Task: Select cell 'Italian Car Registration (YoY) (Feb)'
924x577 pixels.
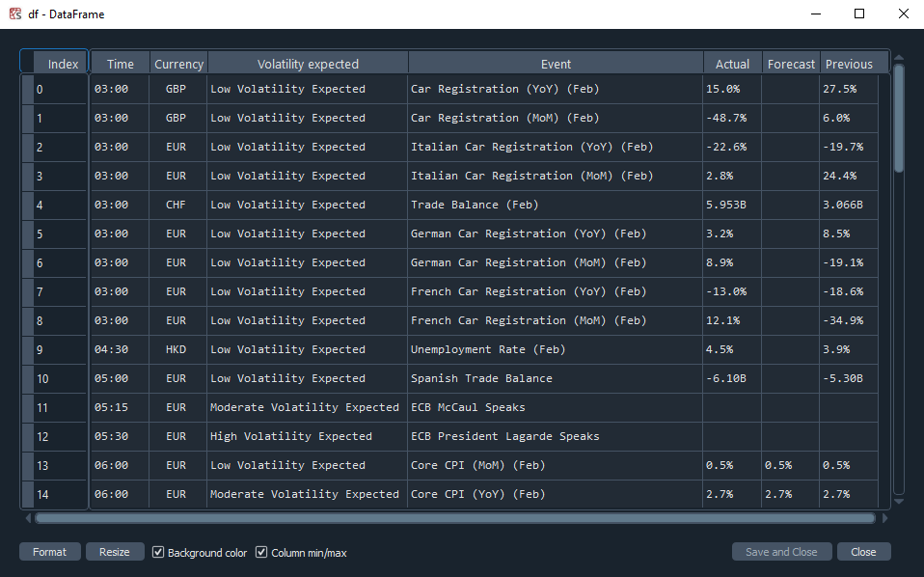Action: pyautogui.click(x=556, y=147)
